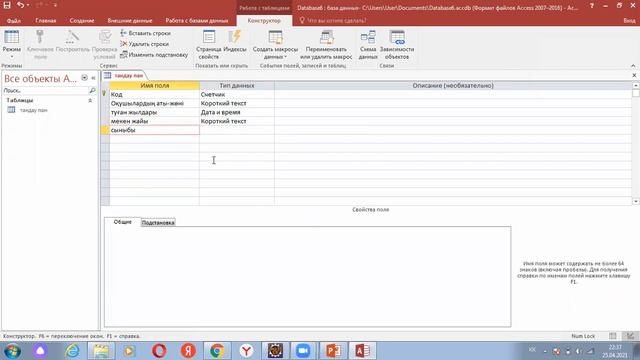640x360 pixels.
Task: Click the мекен жайы field cell
Action: [155, 121]
